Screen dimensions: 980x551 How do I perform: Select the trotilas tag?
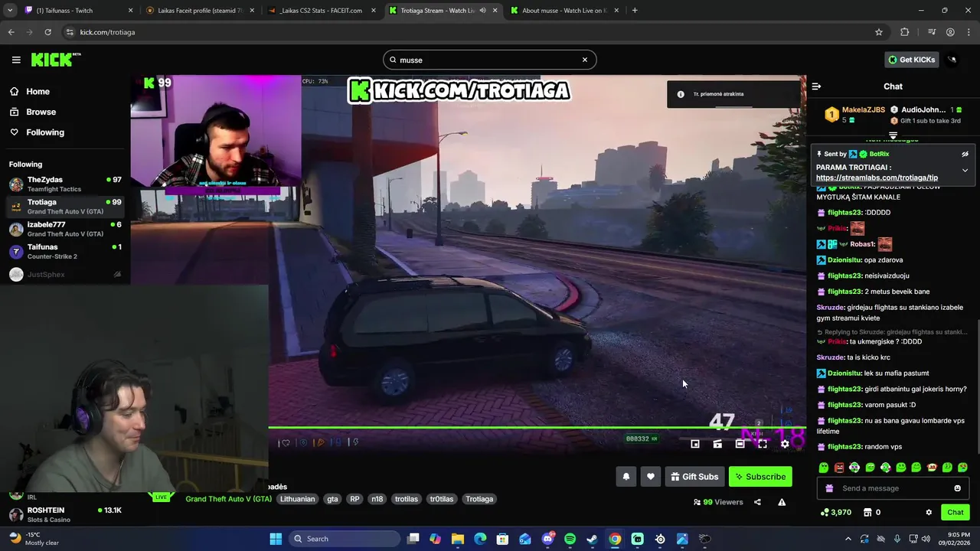point(407,499)
